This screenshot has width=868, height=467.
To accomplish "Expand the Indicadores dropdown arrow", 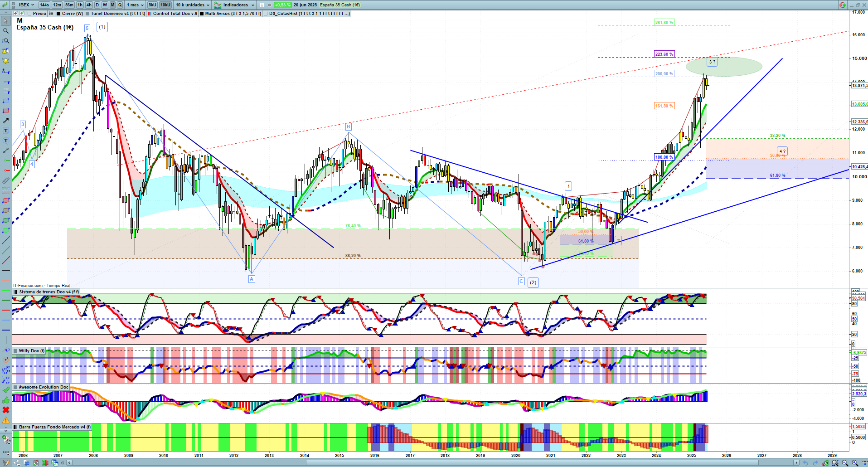I will pos(253,5).
